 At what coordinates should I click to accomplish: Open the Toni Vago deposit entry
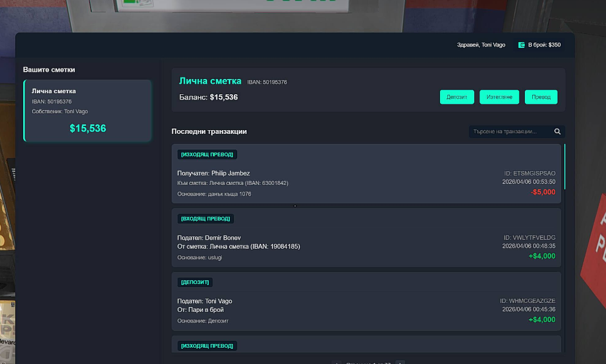tap(366, 301)
